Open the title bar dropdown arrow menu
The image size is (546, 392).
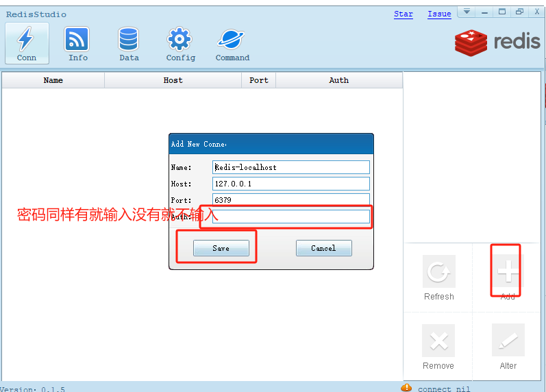tap(467, 12)
